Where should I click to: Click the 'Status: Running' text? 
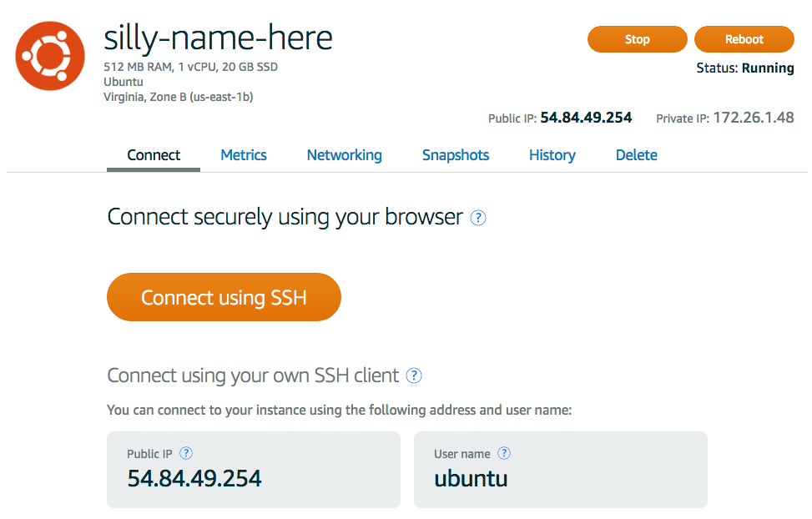pyautogui.click(x=744, y=68)
